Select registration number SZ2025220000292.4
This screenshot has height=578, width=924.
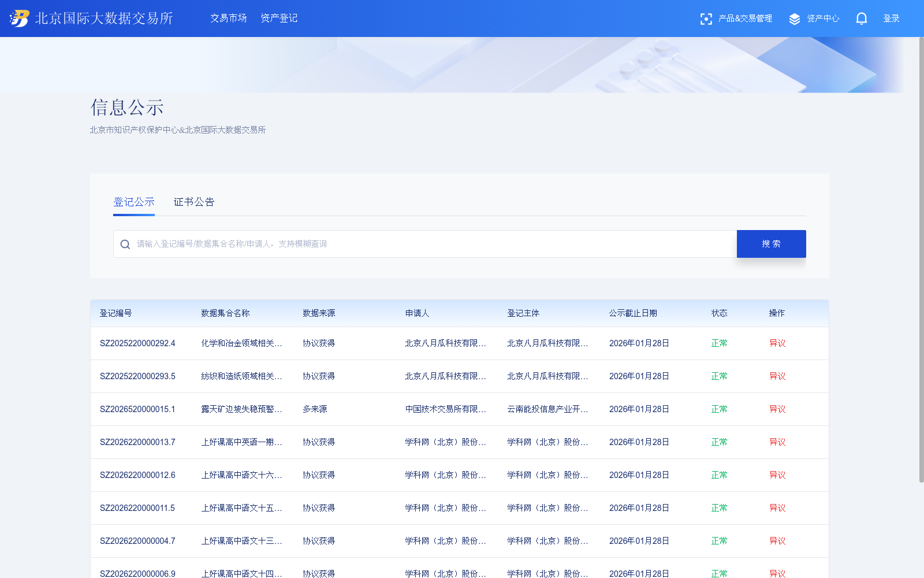tap(137, 343)
